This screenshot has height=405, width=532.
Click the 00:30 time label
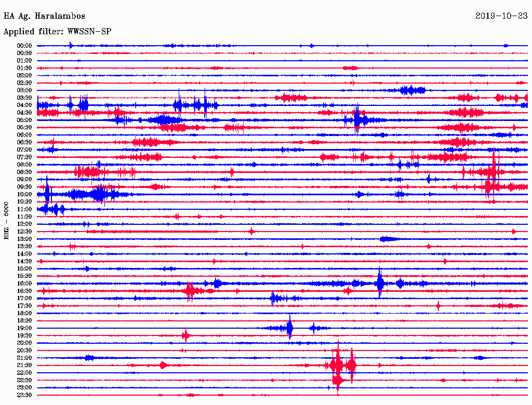click(x=24, y=53)
